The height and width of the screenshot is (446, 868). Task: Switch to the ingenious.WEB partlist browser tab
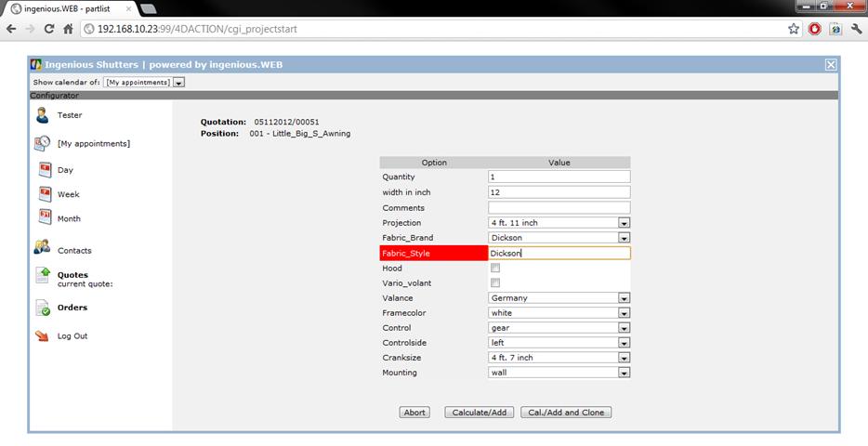point(70,8)
